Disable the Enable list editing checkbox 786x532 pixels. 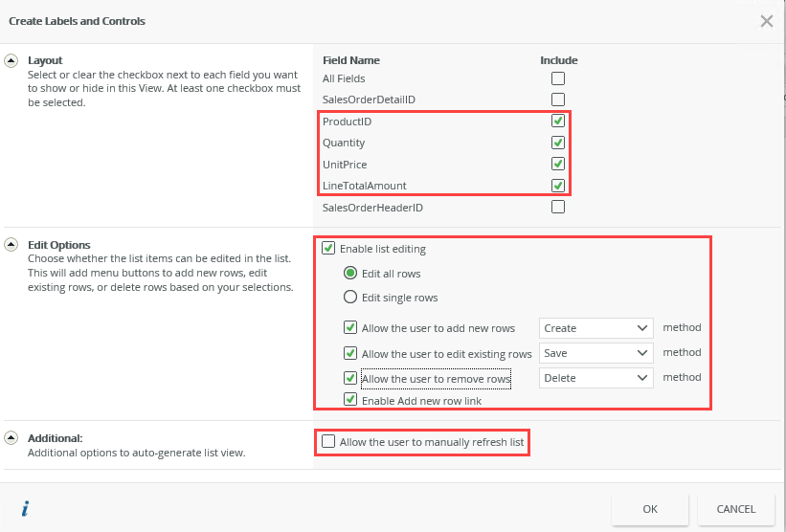coord(328,249)
